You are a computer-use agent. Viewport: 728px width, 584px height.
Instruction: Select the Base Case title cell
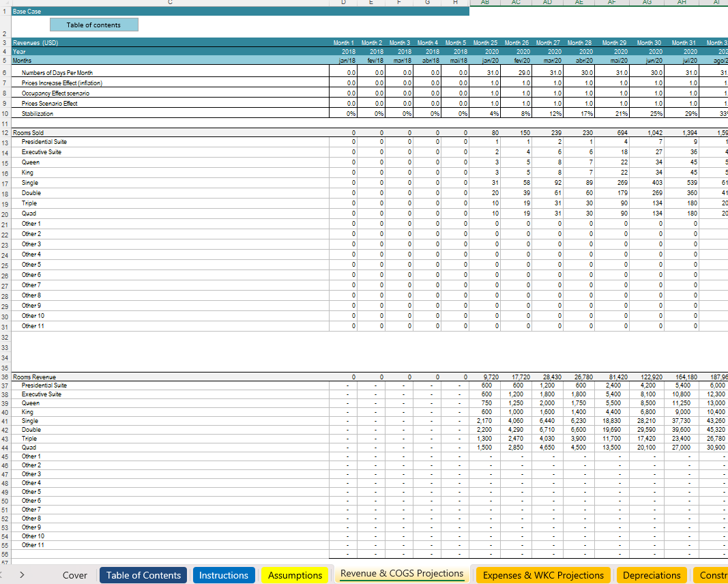point(27,12)
